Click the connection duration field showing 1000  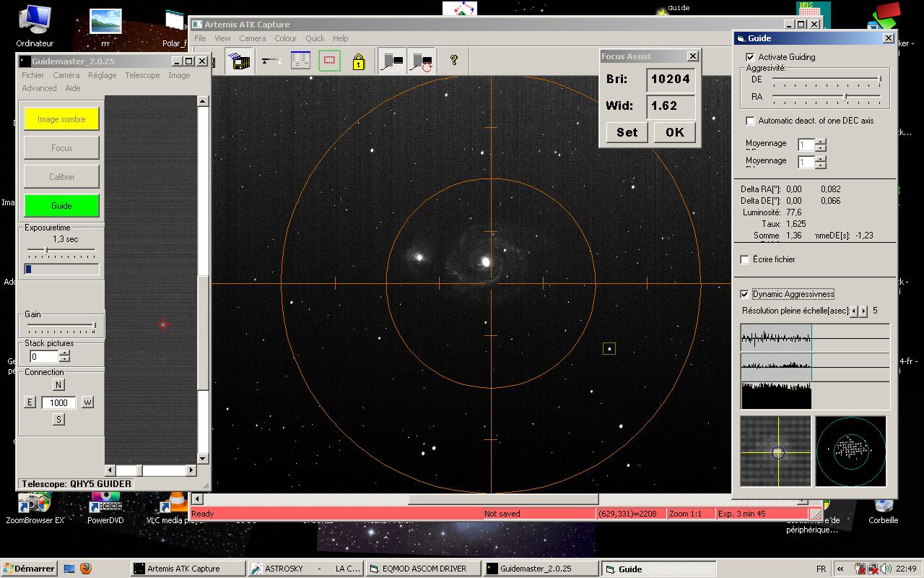pos(59,402)
